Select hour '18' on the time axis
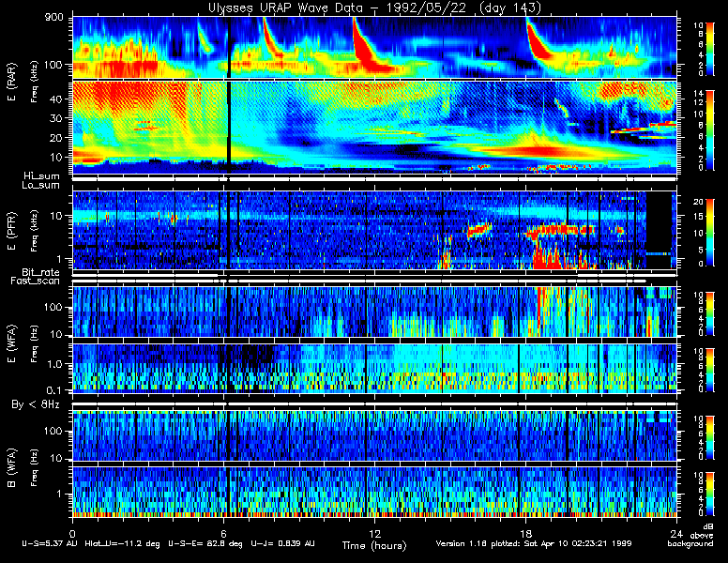Image resolution: width=728 pixels, height=563 pixels. coord(525,533)
